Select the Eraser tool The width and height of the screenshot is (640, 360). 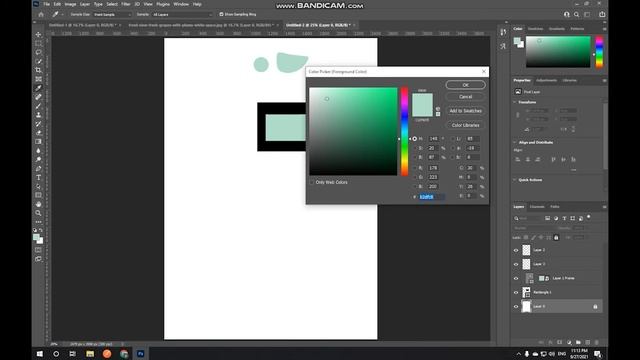(38, 133)
